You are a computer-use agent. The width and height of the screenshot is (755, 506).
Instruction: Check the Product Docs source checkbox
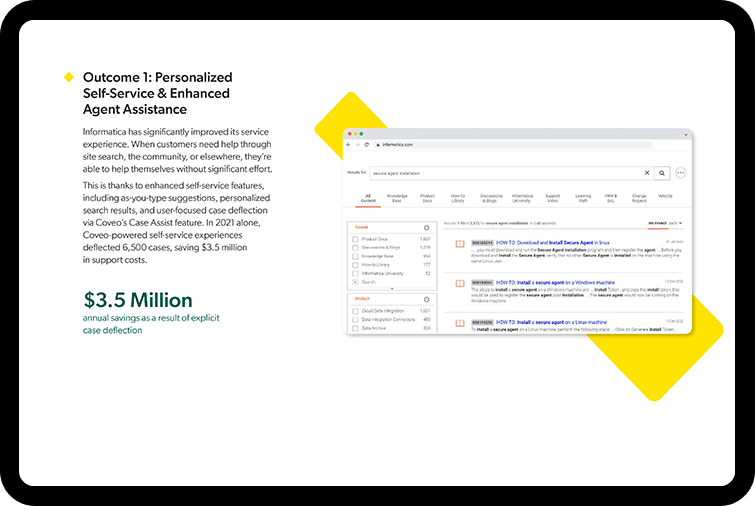[x=355, y=239]
